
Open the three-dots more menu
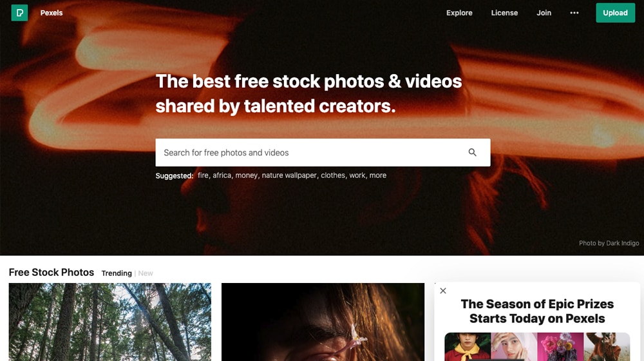tap(574, 13)
